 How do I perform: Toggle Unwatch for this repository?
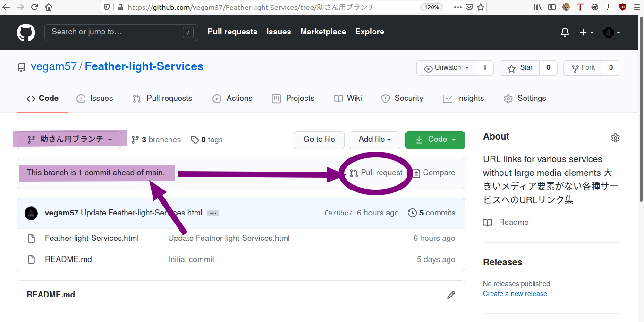(x=446, y=68)
